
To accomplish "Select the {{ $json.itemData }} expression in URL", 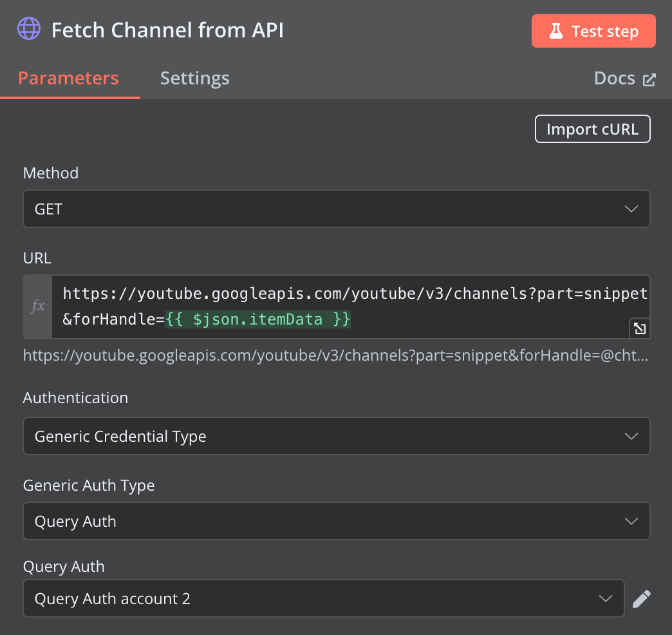I will (258, 319).
